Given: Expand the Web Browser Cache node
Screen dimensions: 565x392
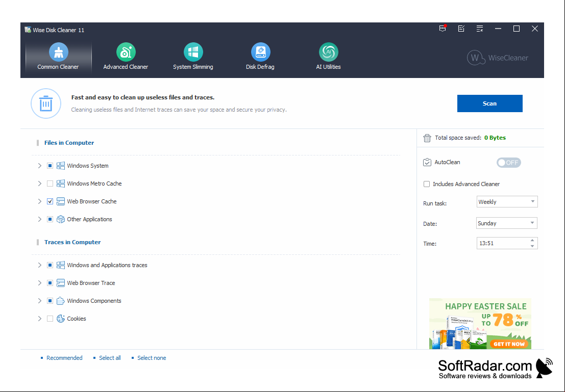Looking at the screenshot, I should click(40, 201).
